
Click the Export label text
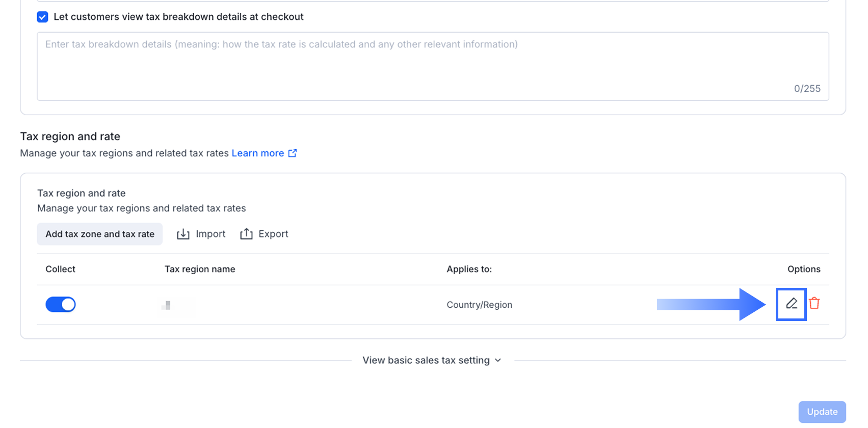pyautogui.click(x=273, y=234)
